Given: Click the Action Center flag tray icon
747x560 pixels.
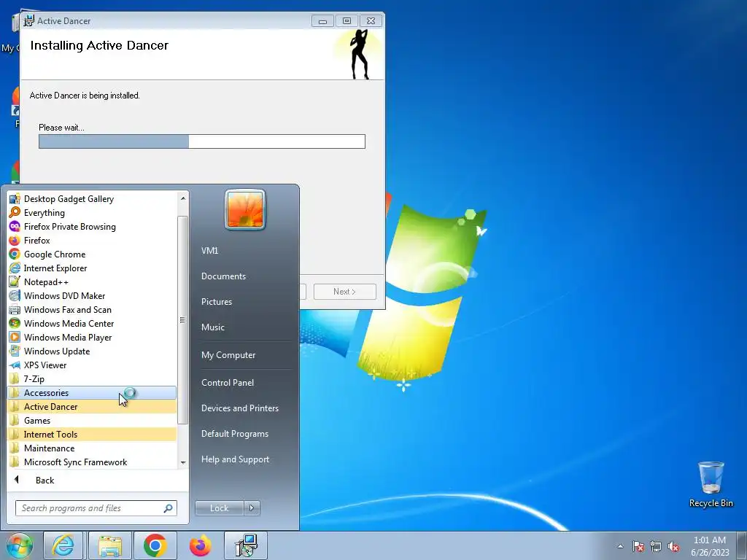Looking at the screenshot, I should click(638, 546).
